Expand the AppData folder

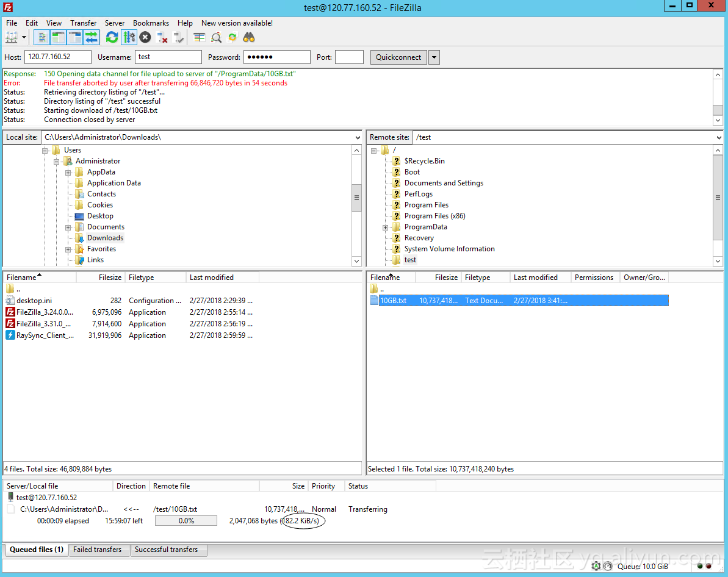68,173
